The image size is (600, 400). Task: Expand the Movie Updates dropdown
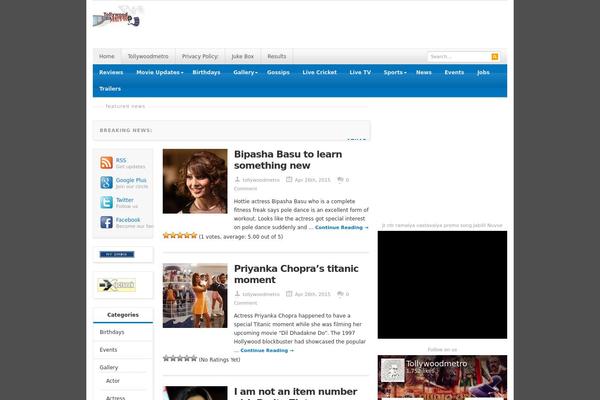click(x=160, y=72)
